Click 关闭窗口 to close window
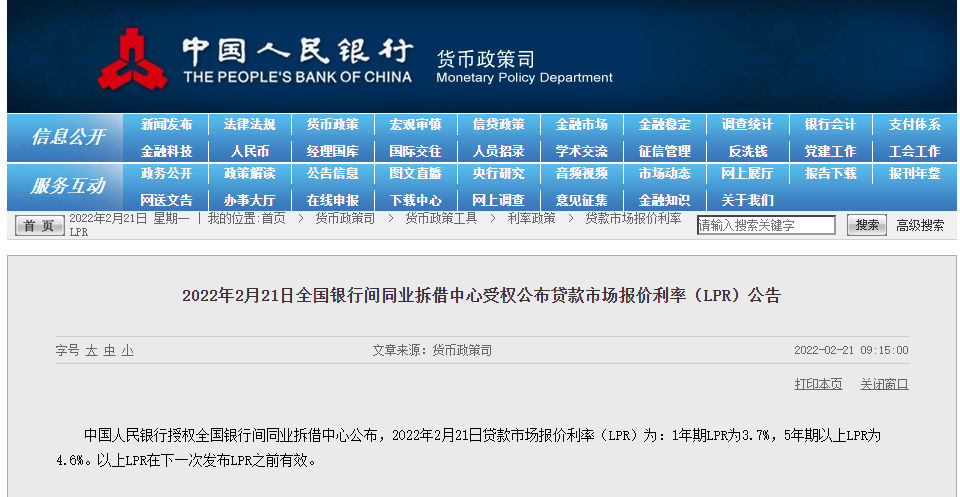Viewport: 960px width, 497px height. (884, 384)
